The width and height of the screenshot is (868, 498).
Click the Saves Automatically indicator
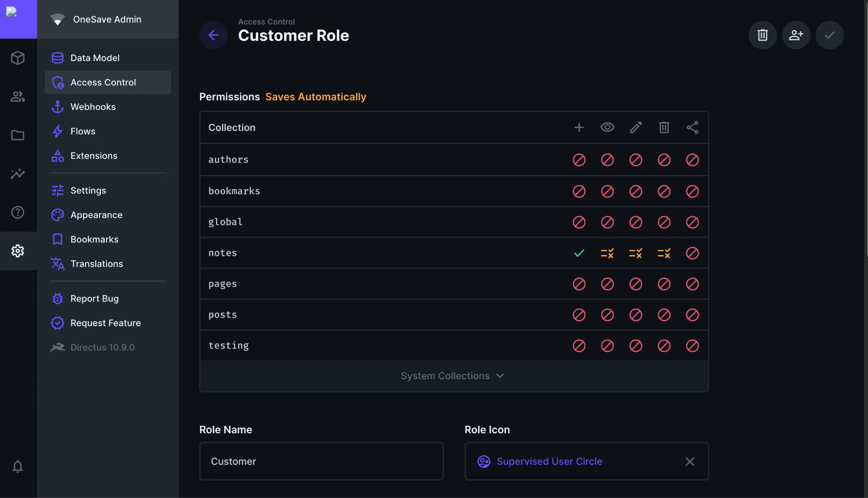316,97
